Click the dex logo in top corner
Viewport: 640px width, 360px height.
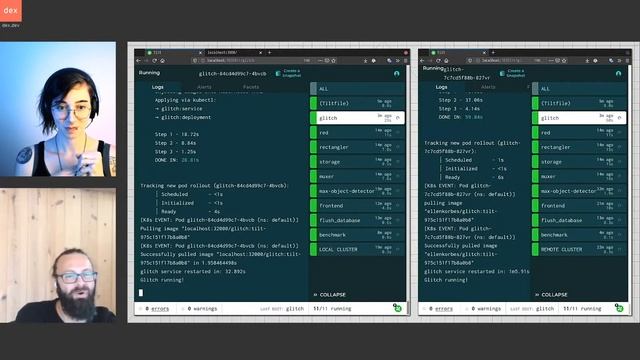coord(11,11)
